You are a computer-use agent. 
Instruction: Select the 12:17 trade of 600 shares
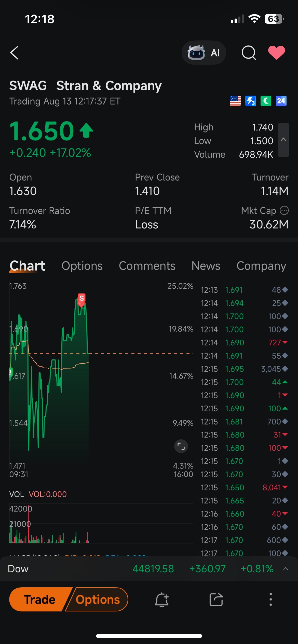point(244,540)
